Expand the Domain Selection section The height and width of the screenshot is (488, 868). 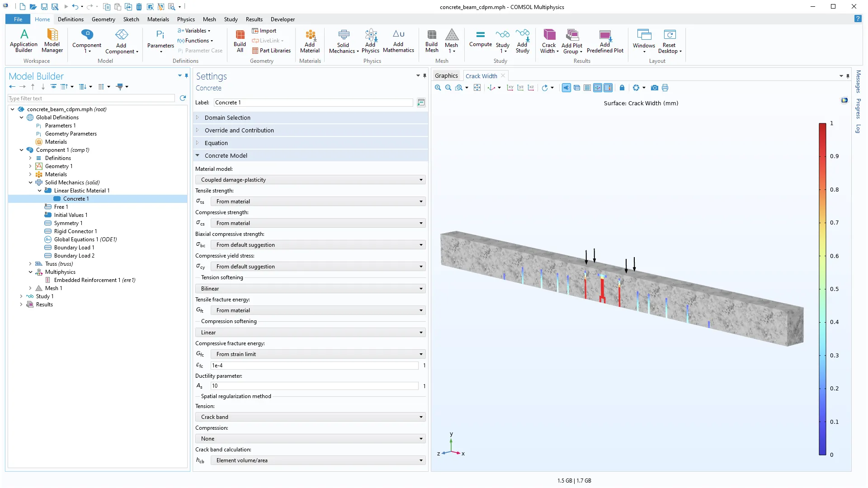(x=227, y=117)
